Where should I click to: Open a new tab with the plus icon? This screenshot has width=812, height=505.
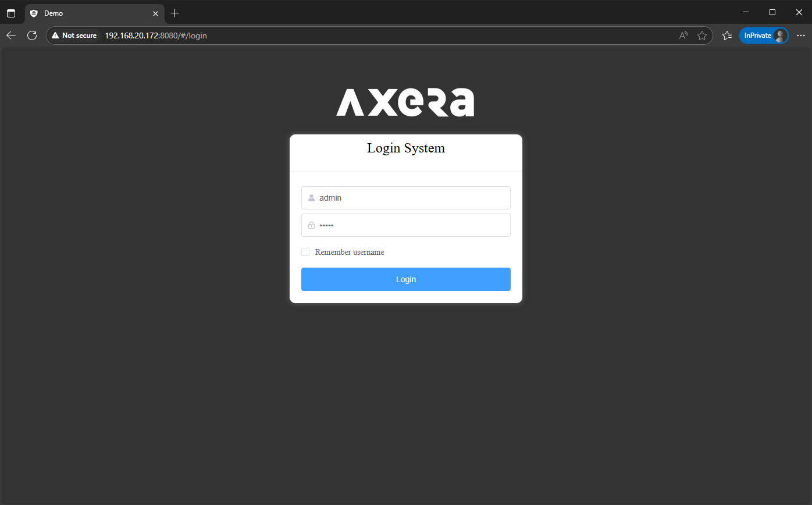coord(174,13)
